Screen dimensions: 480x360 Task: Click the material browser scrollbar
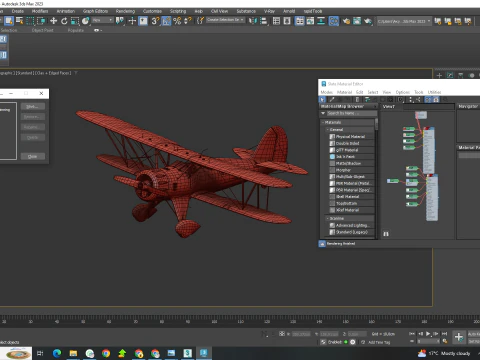(376, 124)
